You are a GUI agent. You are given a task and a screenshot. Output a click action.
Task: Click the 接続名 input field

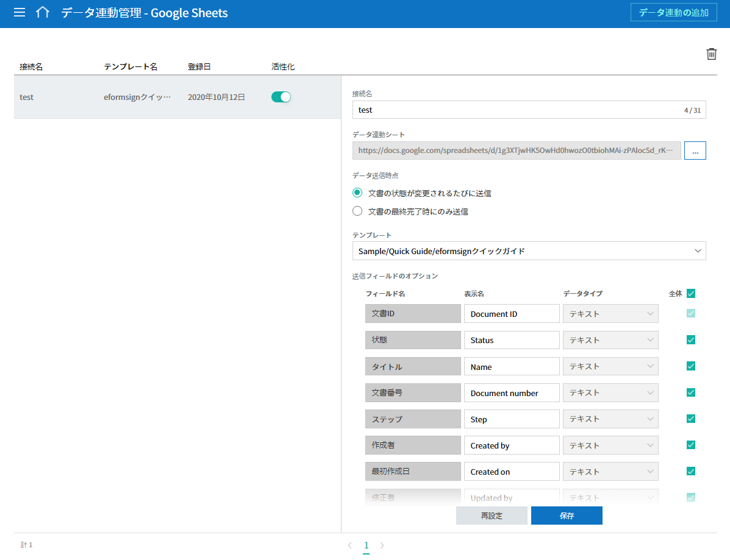pos(529,110)
